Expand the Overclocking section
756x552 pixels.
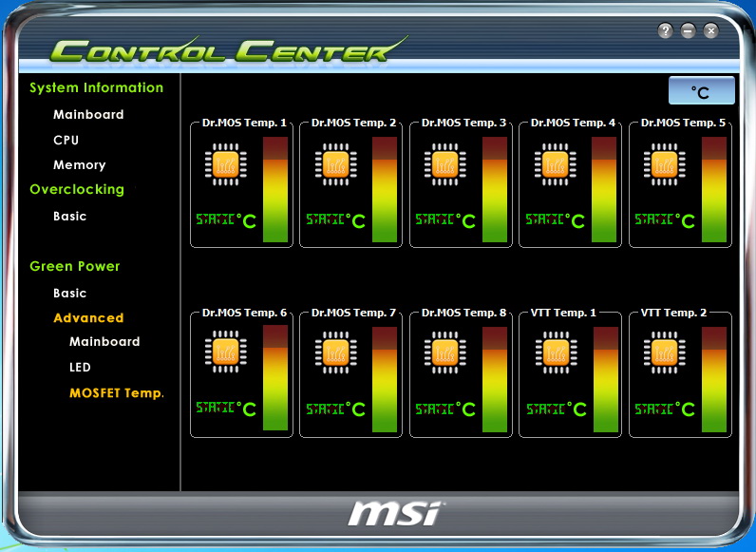pyautogui.click(x=77, y=189)
